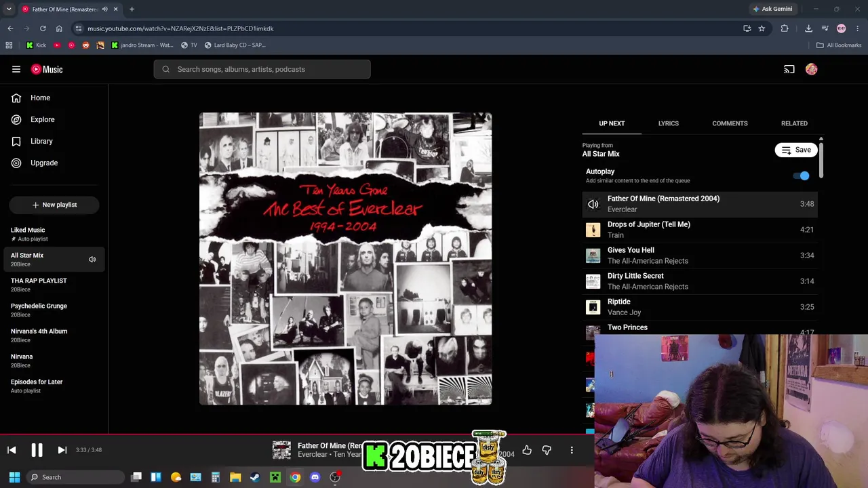Go back in the browser
This screenshot has height=488, width=868.
10,28
